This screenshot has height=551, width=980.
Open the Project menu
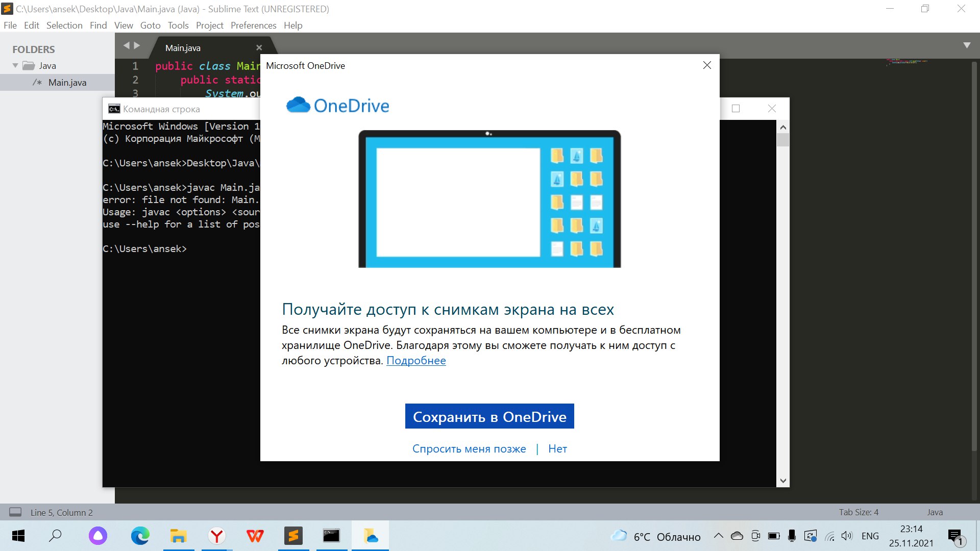[x=209, y=25]
